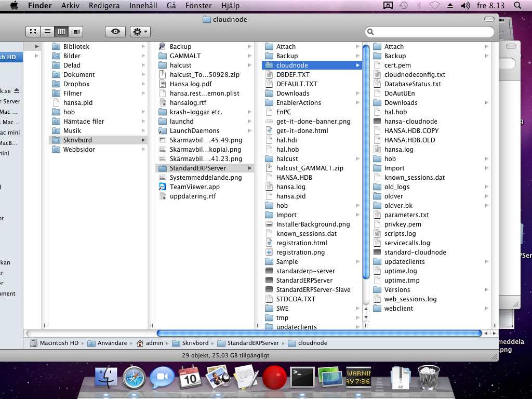
Task: Open the Arkiv menu
Action: click(70, 5)
